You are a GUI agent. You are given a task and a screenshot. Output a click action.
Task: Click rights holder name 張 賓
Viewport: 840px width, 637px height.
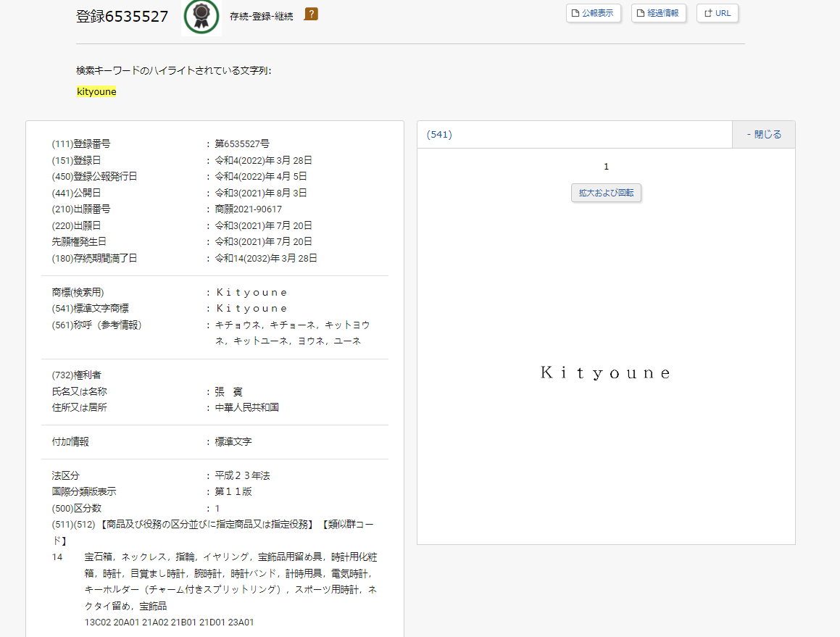point(228,391)
